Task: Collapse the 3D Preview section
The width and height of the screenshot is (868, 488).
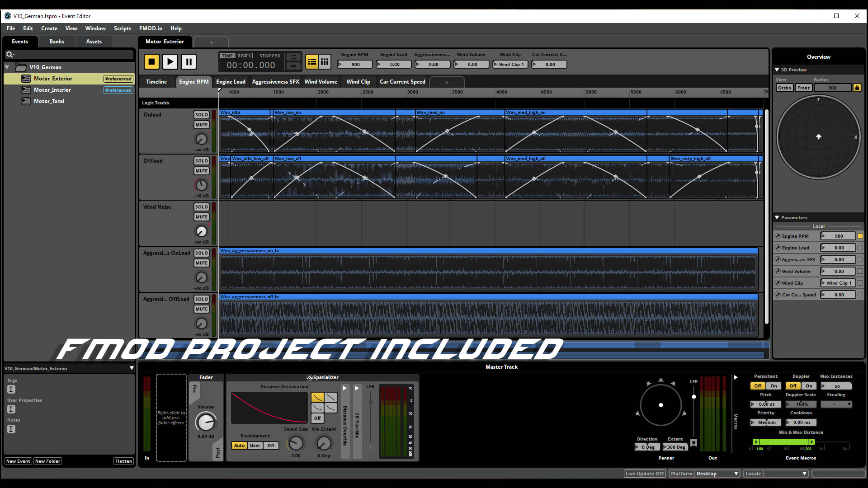Action: (777, 70)
